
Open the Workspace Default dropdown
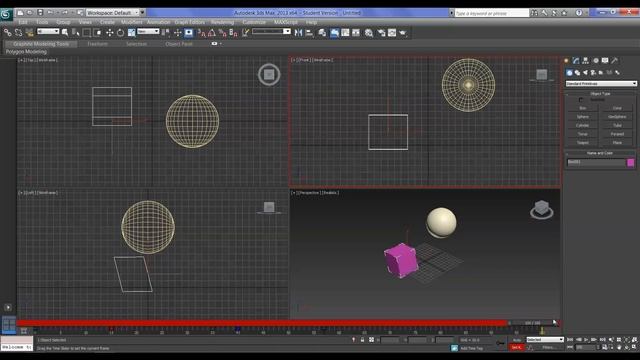[x=113, y=13]
